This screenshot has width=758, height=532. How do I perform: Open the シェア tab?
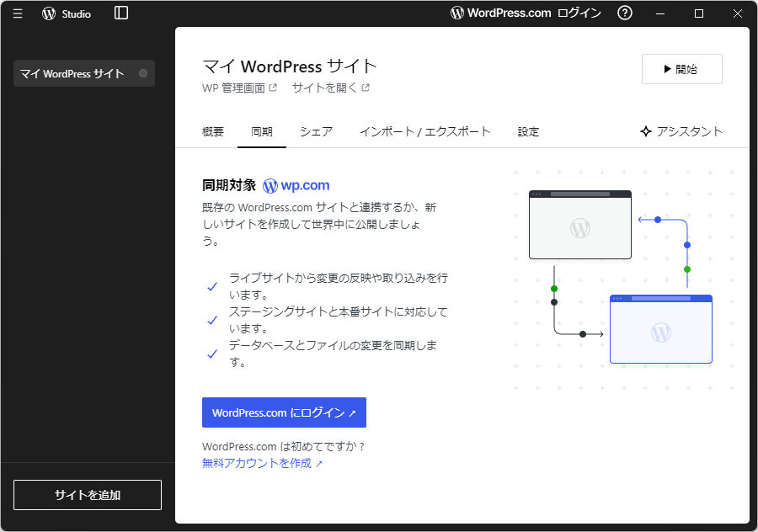tap(316, 131)
